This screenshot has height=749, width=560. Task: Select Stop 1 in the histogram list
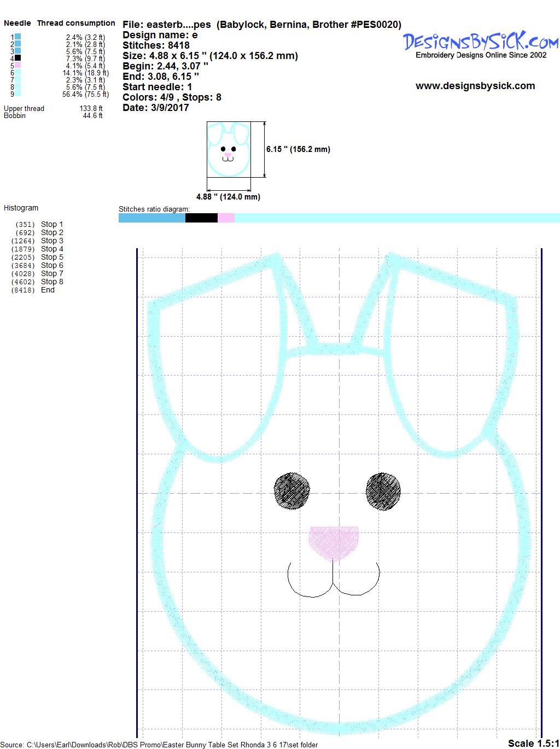(52, 224)
